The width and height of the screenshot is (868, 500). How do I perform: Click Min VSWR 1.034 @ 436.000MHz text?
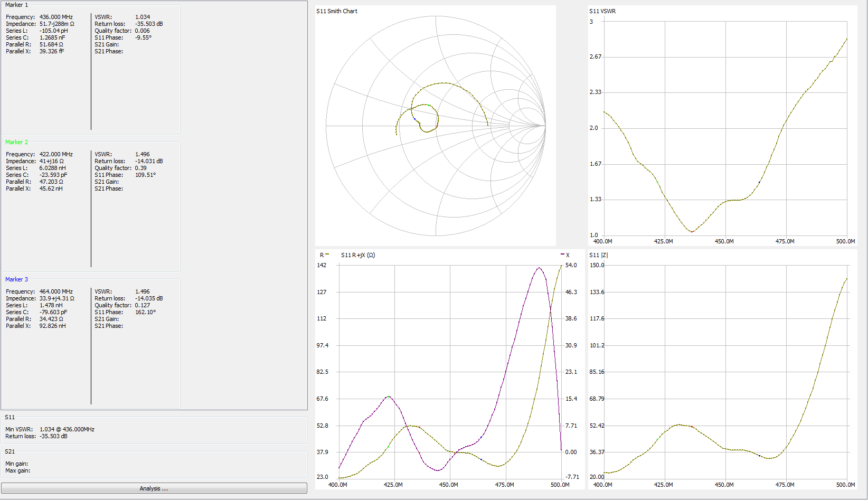(67, 429)
